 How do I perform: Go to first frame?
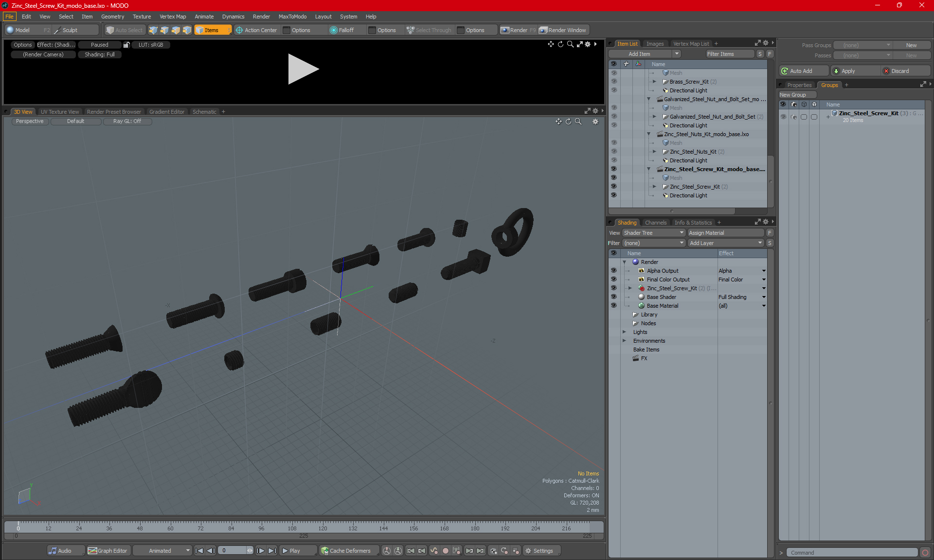(x=199, y=551)
